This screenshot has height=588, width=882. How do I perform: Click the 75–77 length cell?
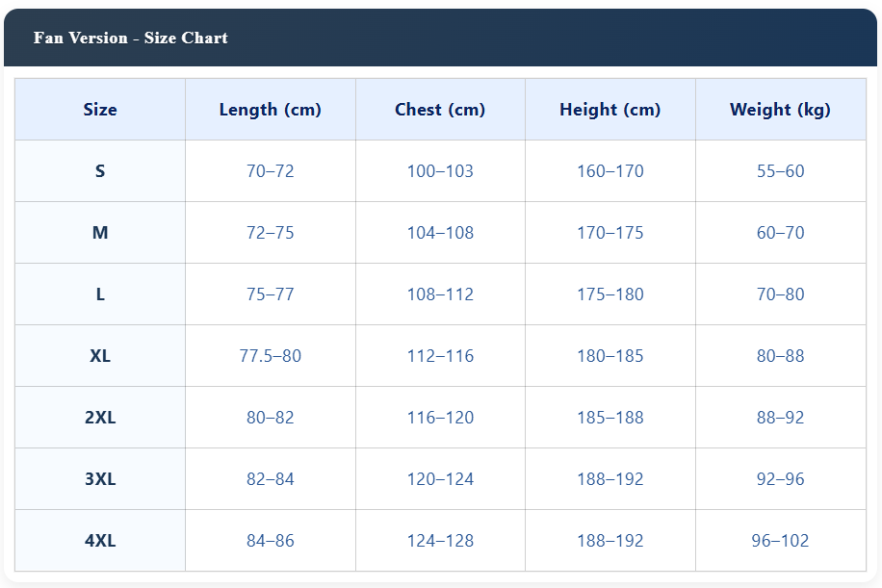pos(271,294)
